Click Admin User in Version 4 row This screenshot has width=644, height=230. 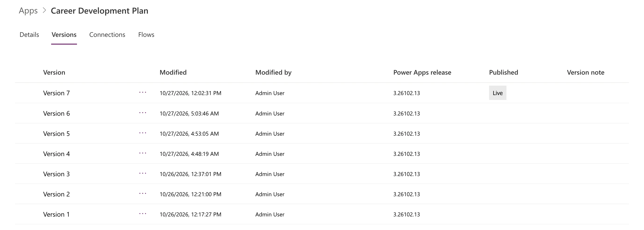(x=270, y=154)
